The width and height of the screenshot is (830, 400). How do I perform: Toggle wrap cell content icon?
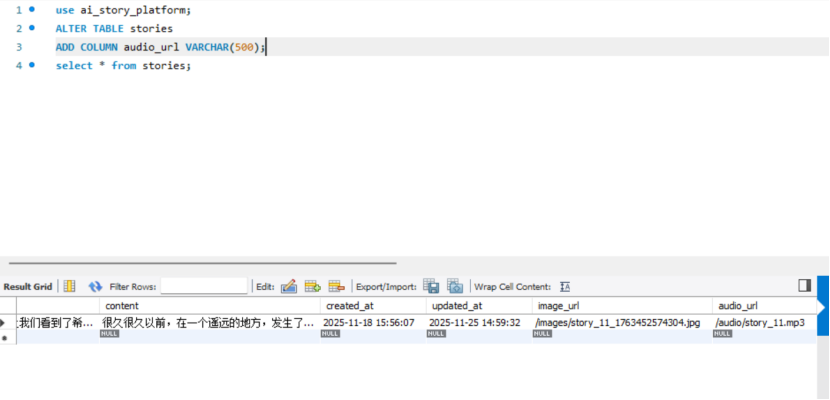(x=565, y=287)
